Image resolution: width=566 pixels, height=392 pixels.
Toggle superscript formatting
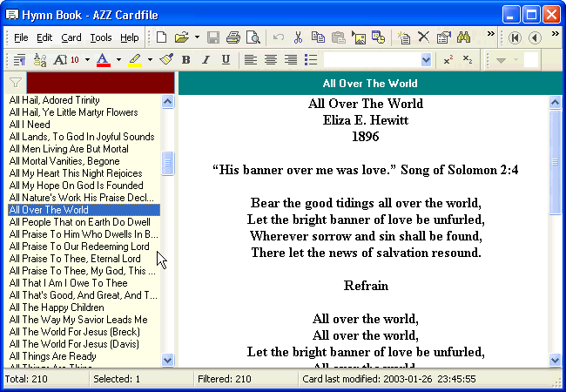(x=448, y=59)
